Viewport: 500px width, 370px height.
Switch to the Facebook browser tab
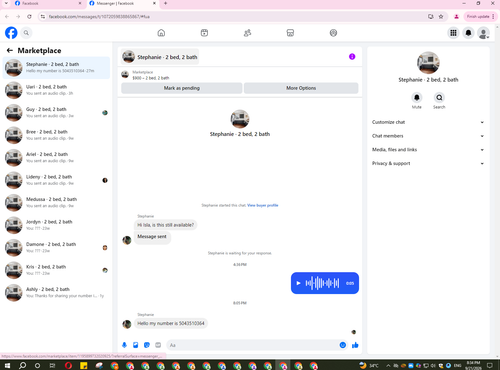(x=48, y=3)
